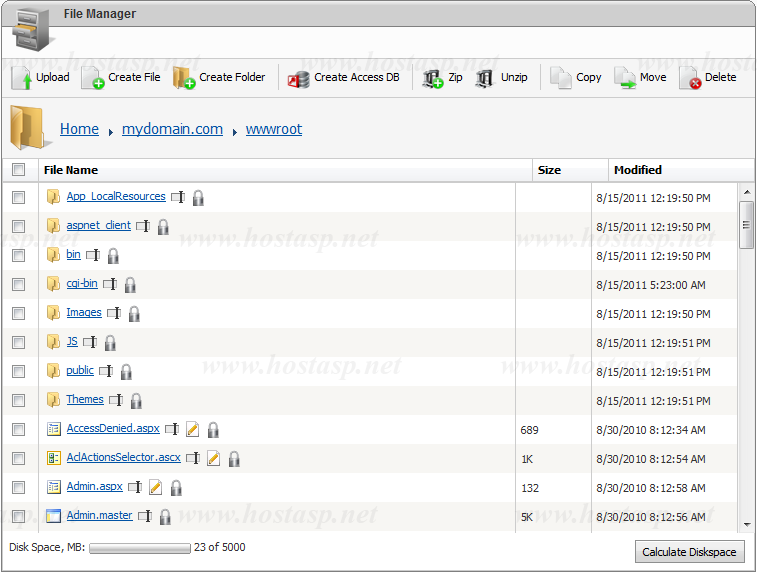Click the lock permissions icon for Themes
757x573 pixels.
click(136, 401)
